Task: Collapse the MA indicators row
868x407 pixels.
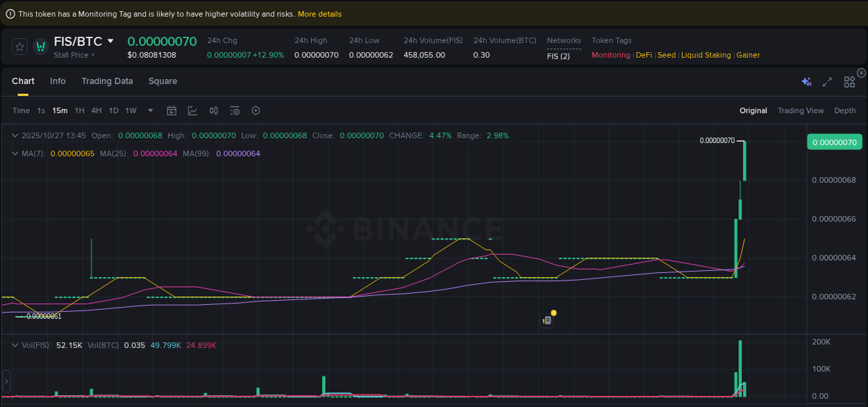Action: 15,153
